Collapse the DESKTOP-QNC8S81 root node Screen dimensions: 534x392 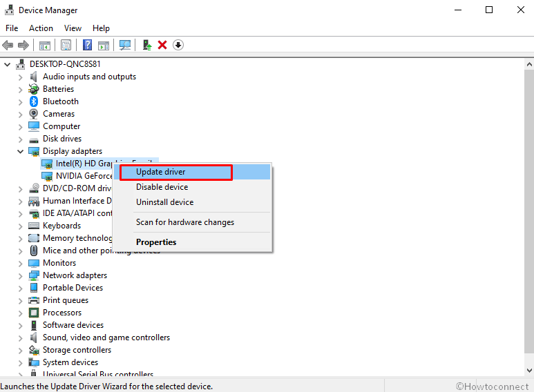click(x=7, y=64)
